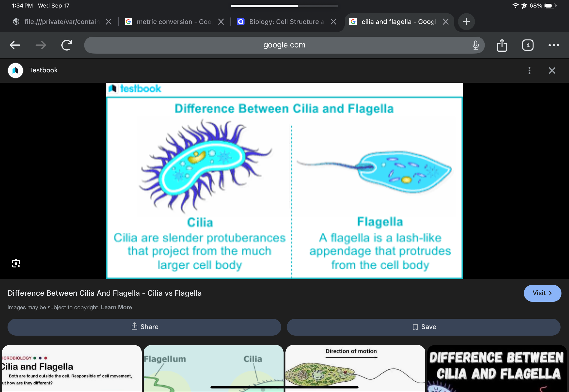
Task: Select the cilia and flagella tab
Action: tap(393, 22)
